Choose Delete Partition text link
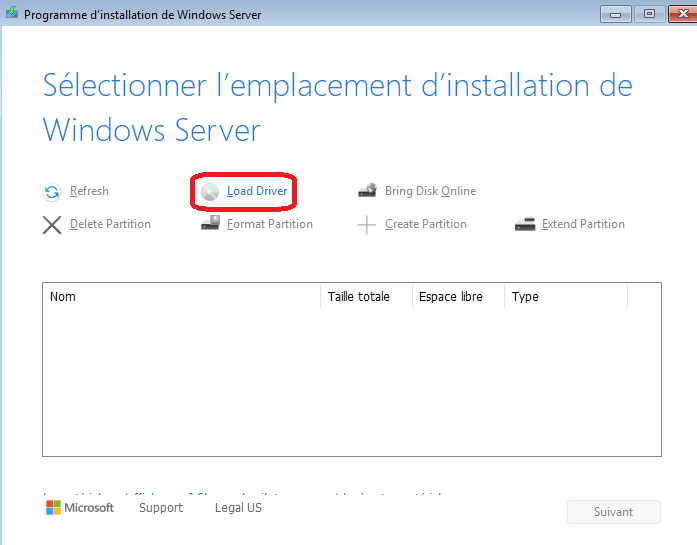 pyautogui.click(x=110, y=224)
